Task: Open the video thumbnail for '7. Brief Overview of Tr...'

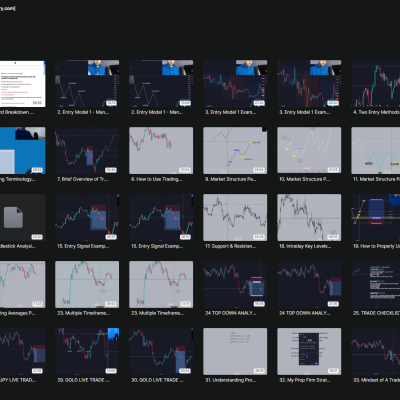Action: (x=87, y=150)
